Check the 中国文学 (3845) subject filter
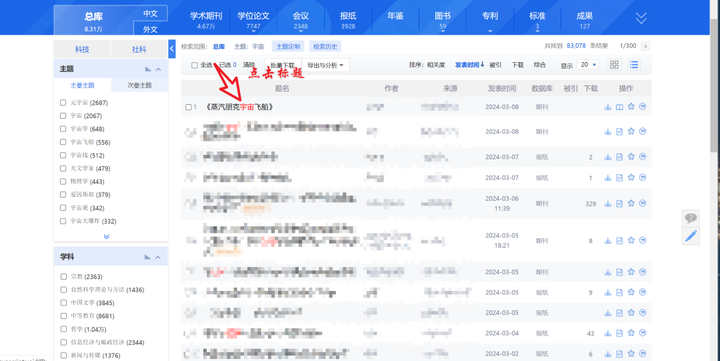Viewport: 720px width, 361px height. pyautogui.click(x=63, y=303)
